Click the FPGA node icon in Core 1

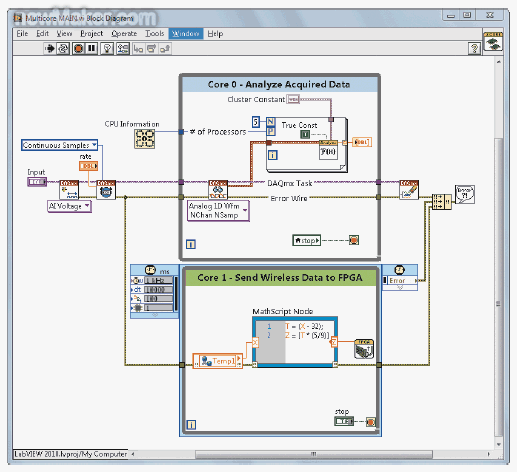pos(364,349)
